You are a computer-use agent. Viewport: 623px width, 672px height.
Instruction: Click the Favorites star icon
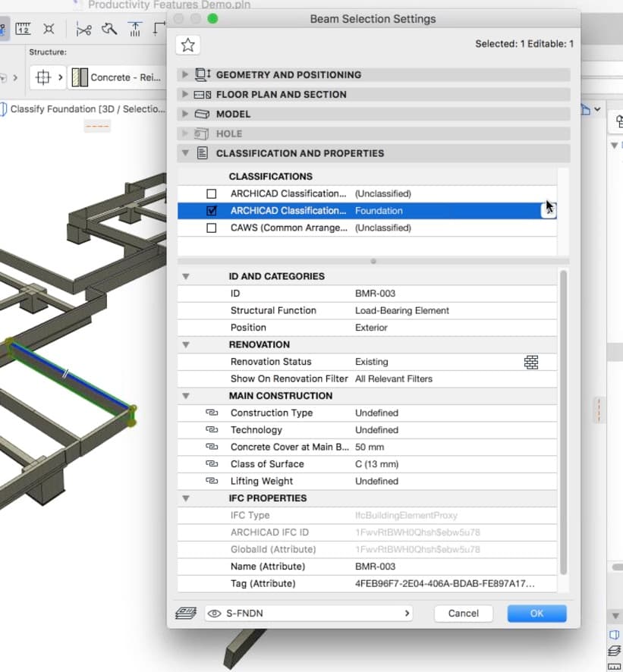[187, 45]
